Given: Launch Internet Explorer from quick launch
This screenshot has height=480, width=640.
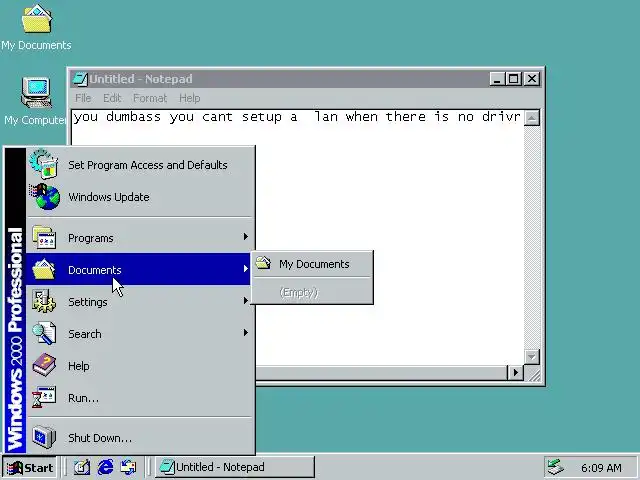Looking at the screenshot, I should (105, 467).
